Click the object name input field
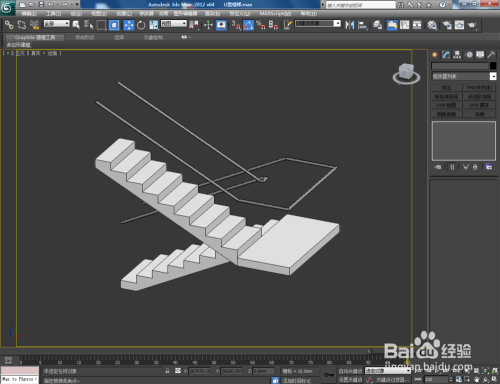This screenshot has height=384, width=500. [x=460, y=66]
